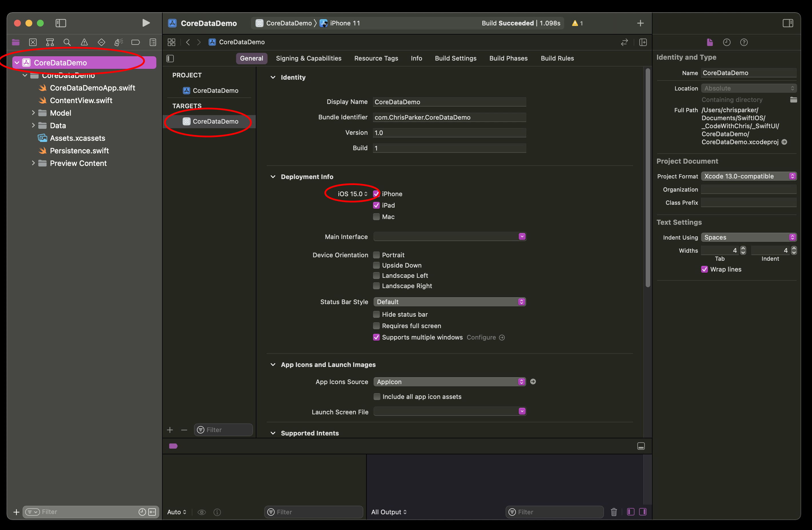Screen dimensions: 812x530
Task: Check Requires full screen
Action: click(x=376, y=326)
